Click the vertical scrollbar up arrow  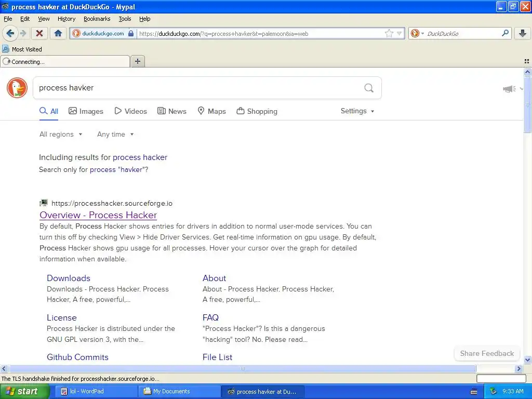coord(527,72)
